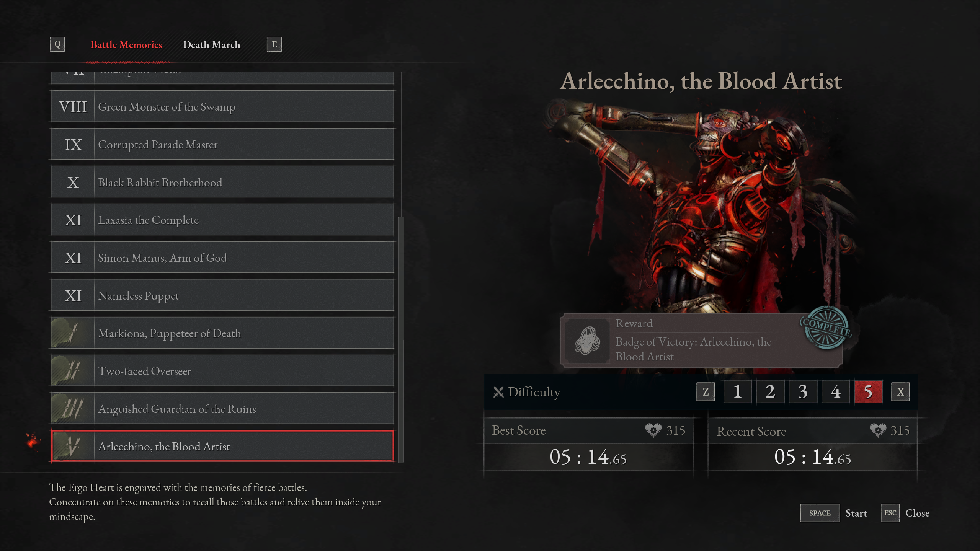The image size is (980, 551).
Task: Click the X key raise-difficulty icon
Action: tap(900, 392)
